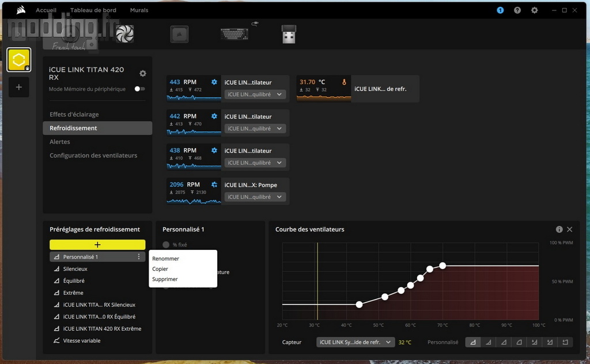The height and width of the screenshot is (364, 590).
Task: Click gear icon on the 443 RPM fan tile
Action: [214, 82]
